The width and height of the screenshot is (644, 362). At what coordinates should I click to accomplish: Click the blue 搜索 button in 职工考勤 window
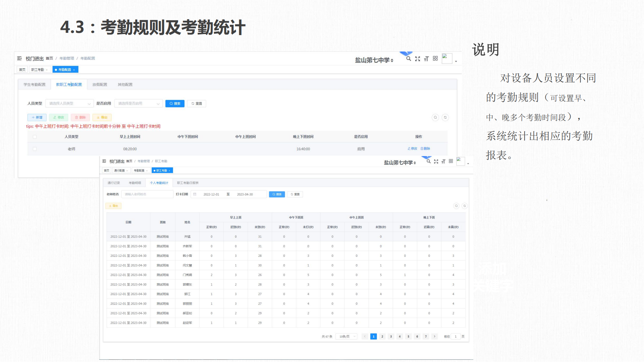coord(277,194)
